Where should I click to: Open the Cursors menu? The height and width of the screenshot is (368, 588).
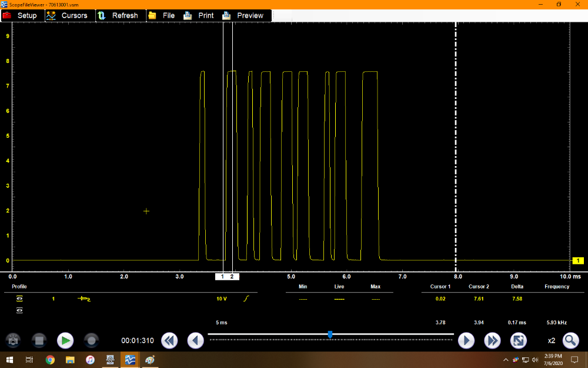pos(68,15)
